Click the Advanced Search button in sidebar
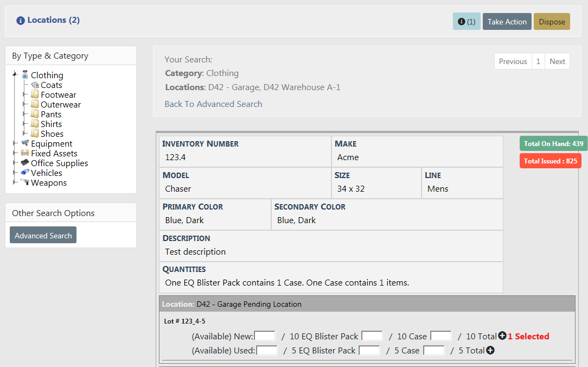 [x=43, y=236]
